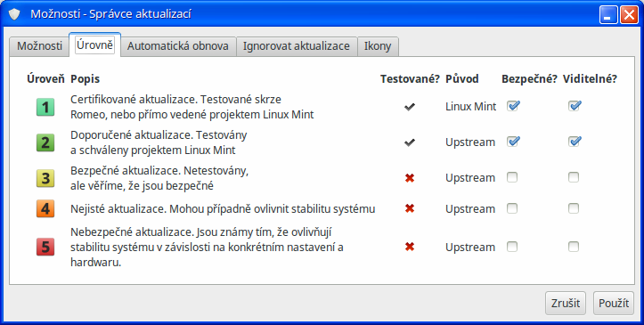Apply settings with Použít button
The image size is (644, 325).
614,304
